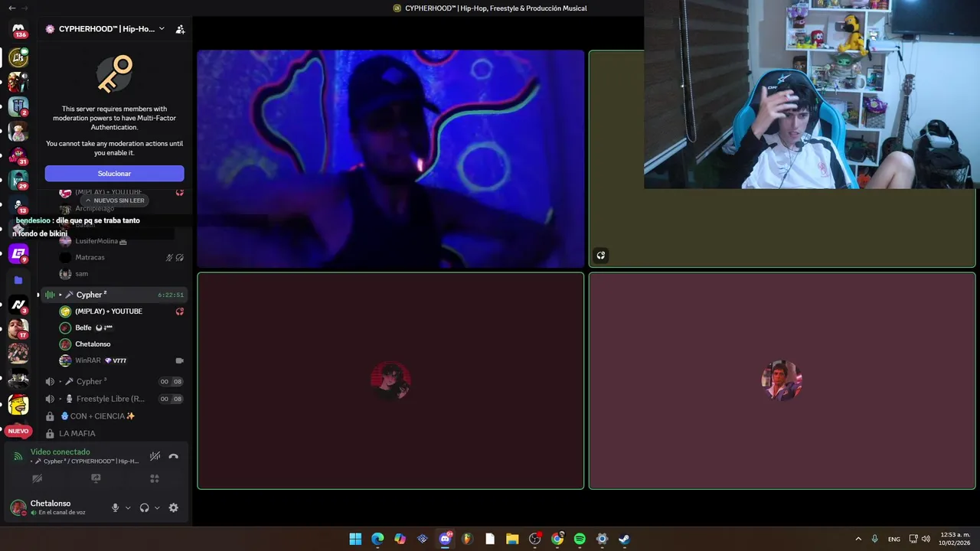980x551 pixels.
Task: Open Microsoft Edge from taskbar
Action: (377, 539)
